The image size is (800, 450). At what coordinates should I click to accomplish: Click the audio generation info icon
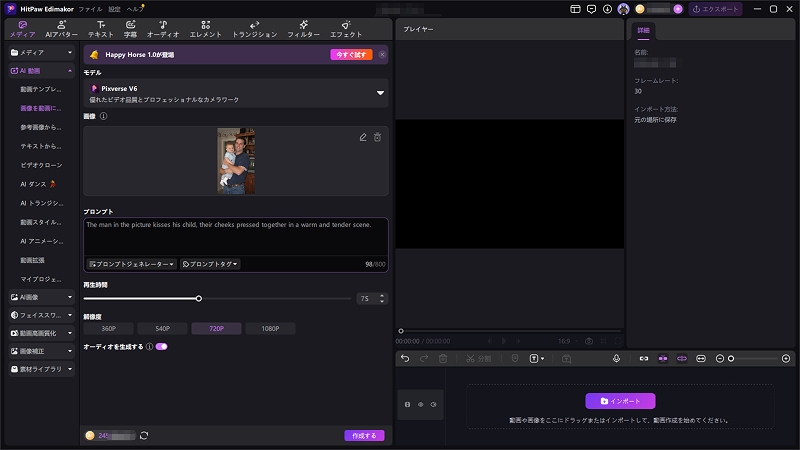pyautogui.click(x=149, y=346)
